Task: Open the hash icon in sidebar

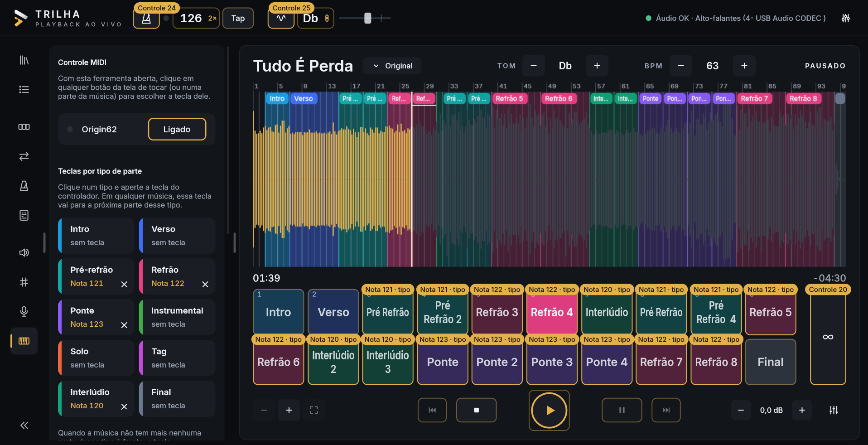Action: [x=24, y=282]
